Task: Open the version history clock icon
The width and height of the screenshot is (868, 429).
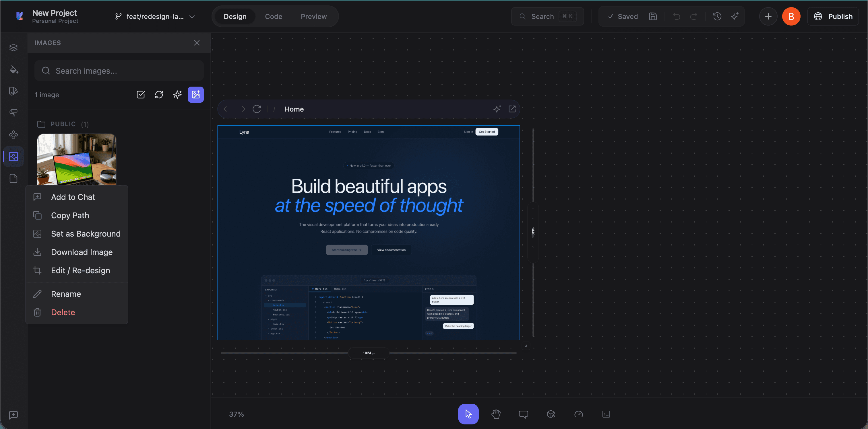Action: coord(717,17)
